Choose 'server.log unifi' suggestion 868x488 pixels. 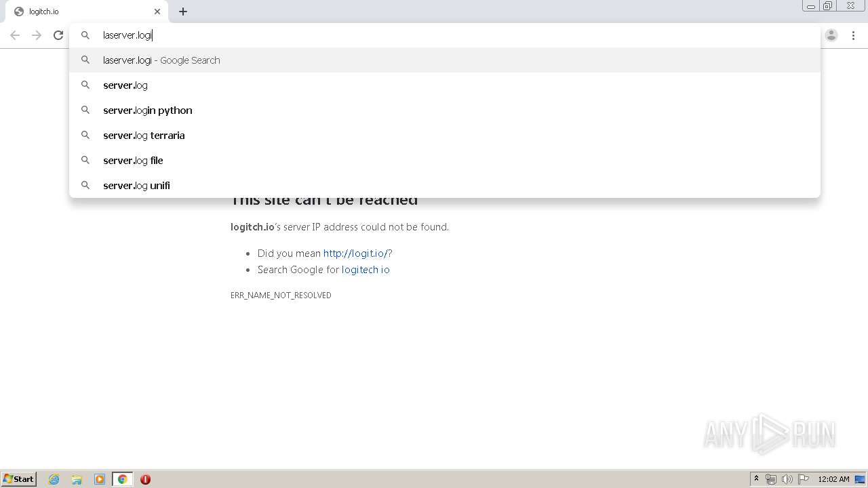[x=445, y=186]
